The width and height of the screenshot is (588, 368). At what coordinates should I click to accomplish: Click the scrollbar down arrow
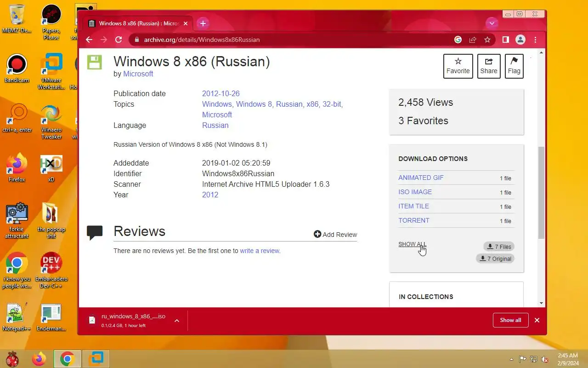click(541, 303)
